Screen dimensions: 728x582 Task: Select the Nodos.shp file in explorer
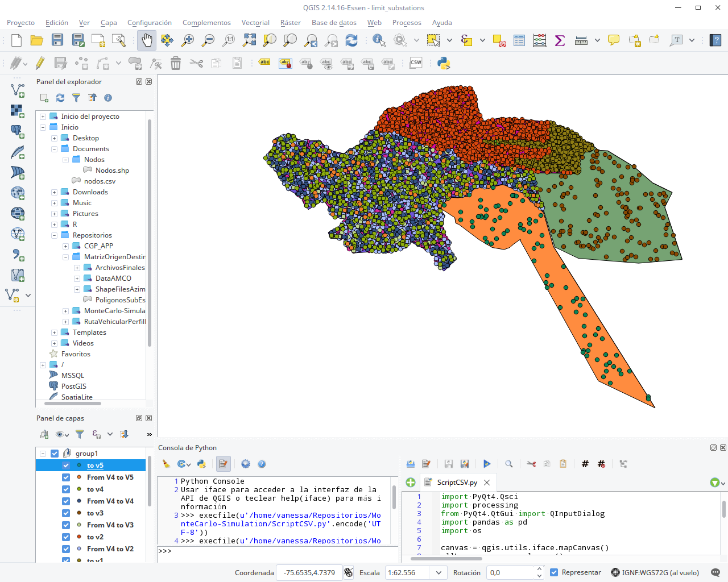tap(112, 171)
